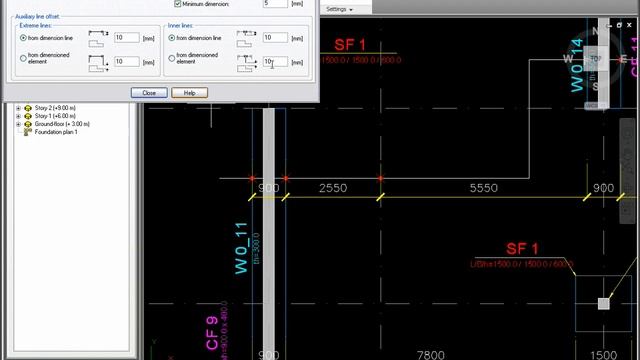Screen dimensions: 640x360
Task: Select Extreme lines from dimension line radio
Action: tap(23, 38)
